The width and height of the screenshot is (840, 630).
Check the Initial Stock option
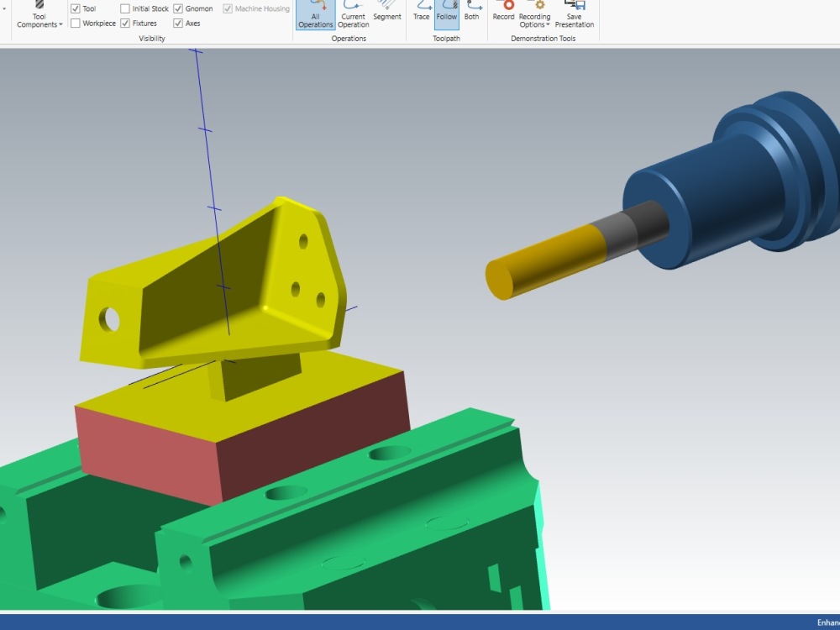(x=124, y=8)
